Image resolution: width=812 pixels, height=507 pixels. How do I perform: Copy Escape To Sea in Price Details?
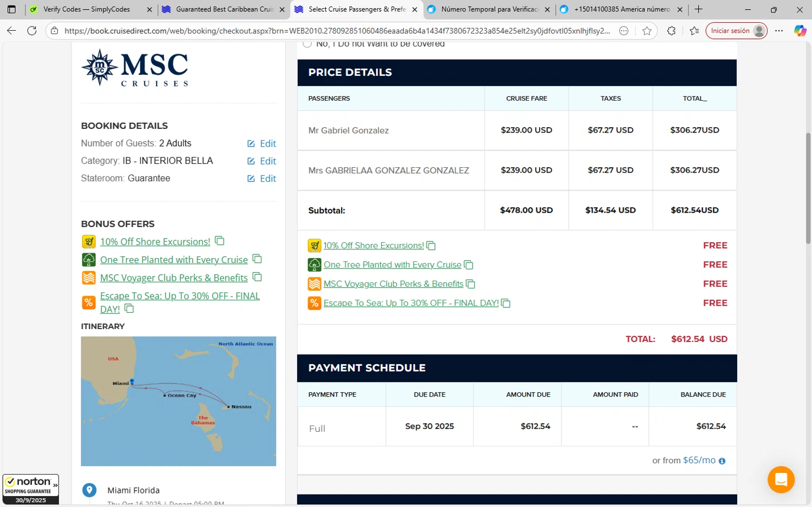coord(506,303)
